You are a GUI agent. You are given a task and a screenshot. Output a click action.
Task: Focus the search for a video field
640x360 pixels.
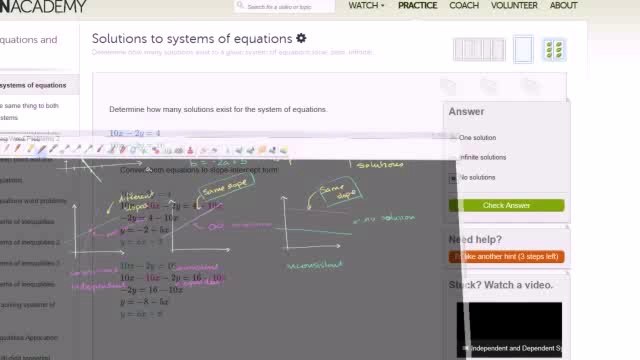[x=284, y=6]
